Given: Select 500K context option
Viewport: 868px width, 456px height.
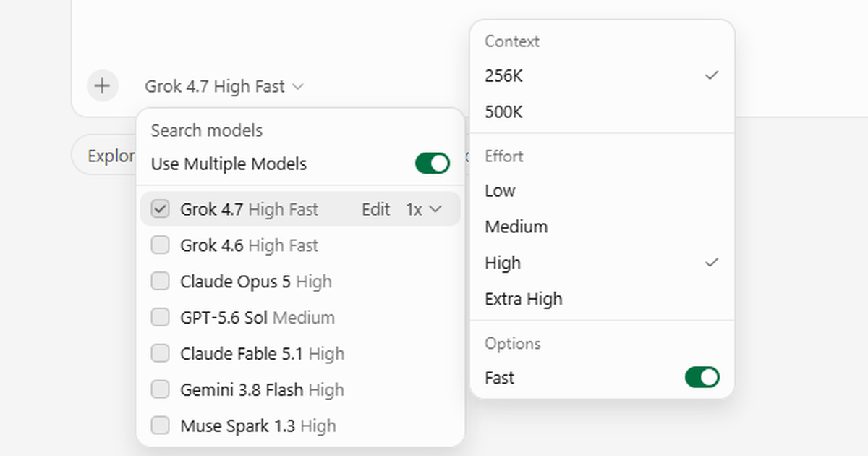Looking at the screenshot, I should [602, 112].
